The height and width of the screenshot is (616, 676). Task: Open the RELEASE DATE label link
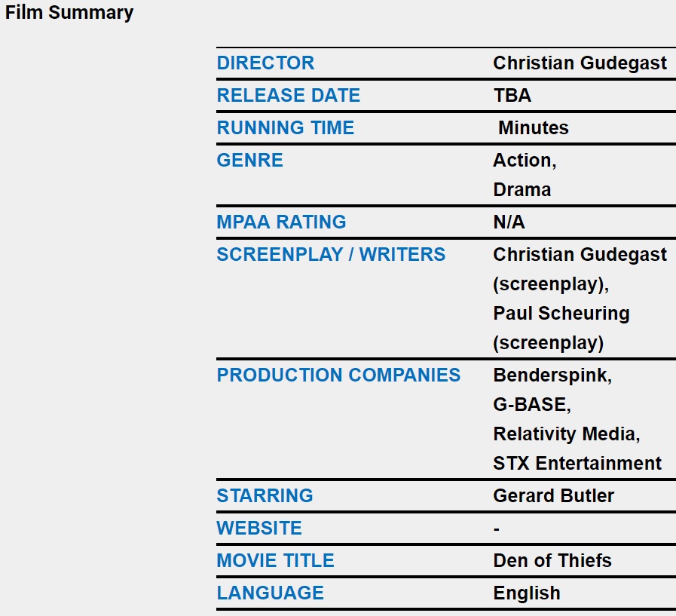pyautogui.click(x=289, y=96)
